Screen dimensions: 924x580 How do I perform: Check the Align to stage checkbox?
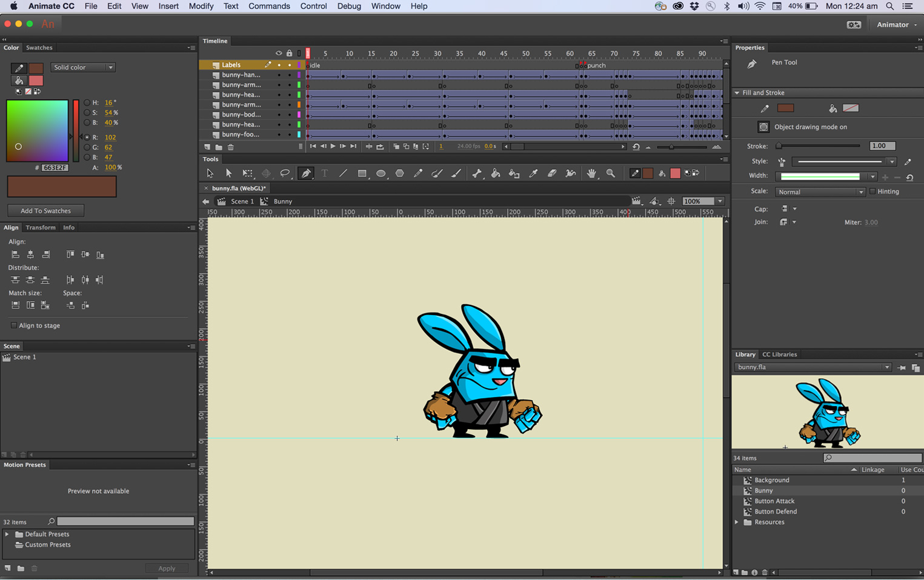pyautogui.click(x=13, y=325)
